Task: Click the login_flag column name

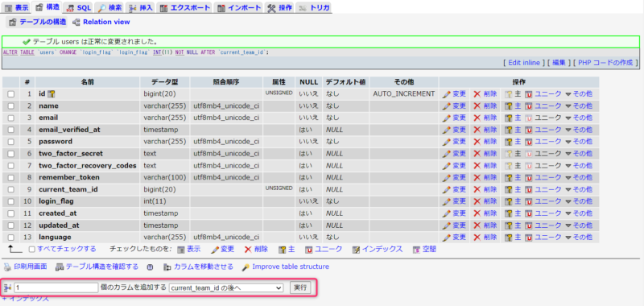Action: 56,201
